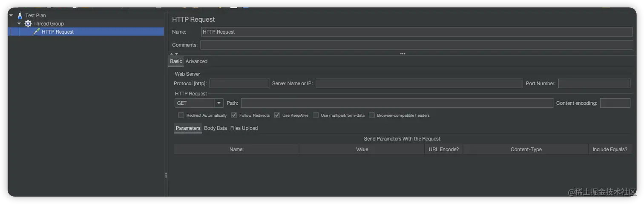Click the Path input field

point(397,103)
